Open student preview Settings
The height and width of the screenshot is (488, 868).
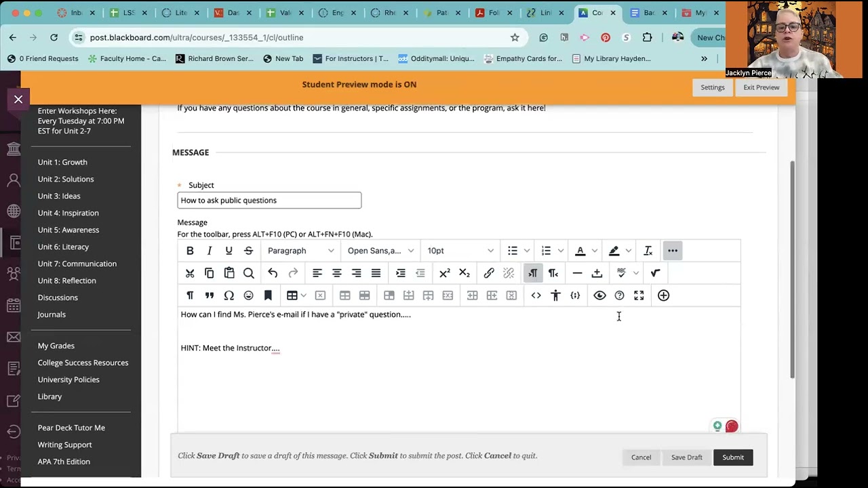712,87
